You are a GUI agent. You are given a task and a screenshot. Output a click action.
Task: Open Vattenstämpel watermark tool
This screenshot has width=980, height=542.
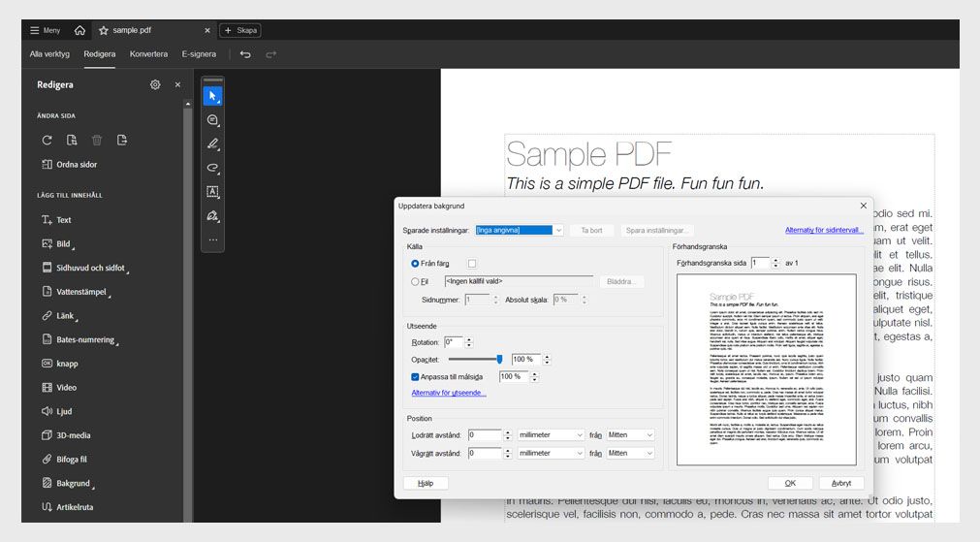[x=75, y=292]
